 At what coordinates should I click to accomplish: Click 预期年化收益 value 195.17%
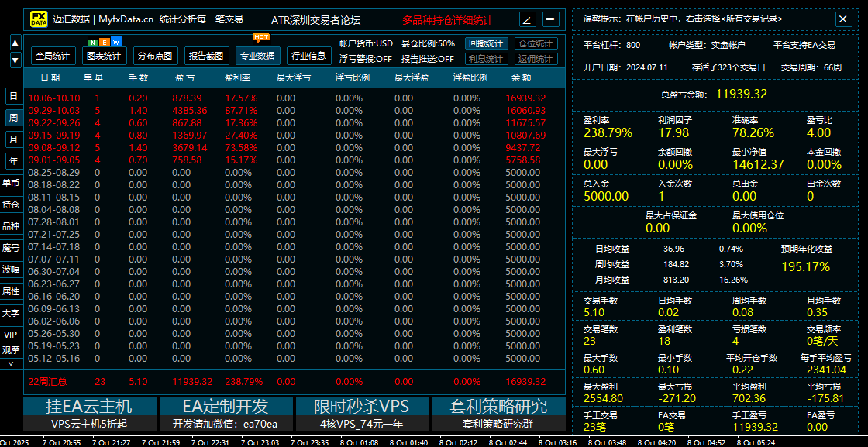805,267
